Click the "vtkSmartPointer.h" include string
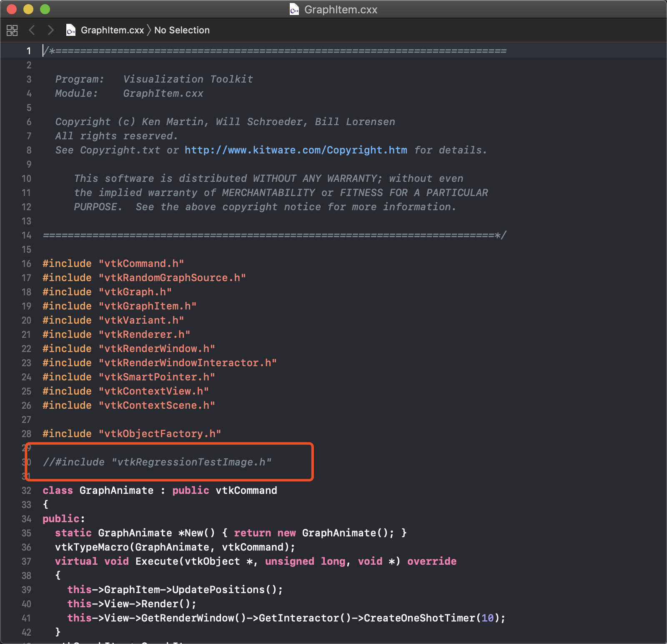The image size is (667, 644). [x=157, y=377]
